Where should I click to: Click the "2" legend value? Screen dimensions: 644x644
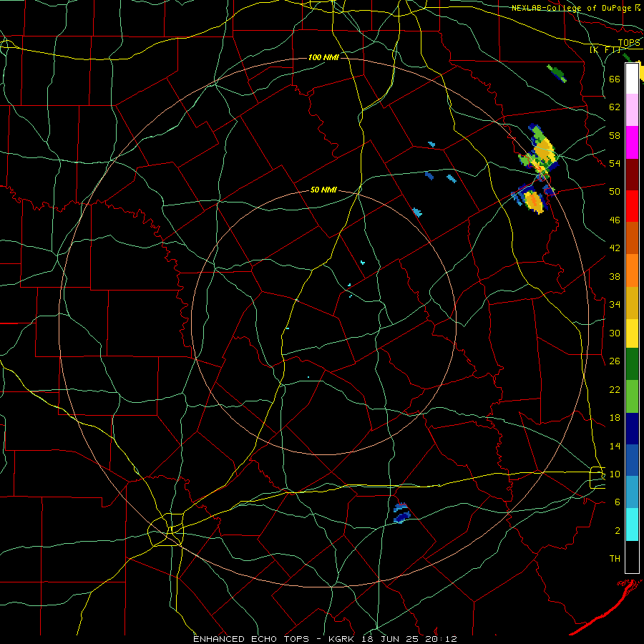[x=618, y=531]
